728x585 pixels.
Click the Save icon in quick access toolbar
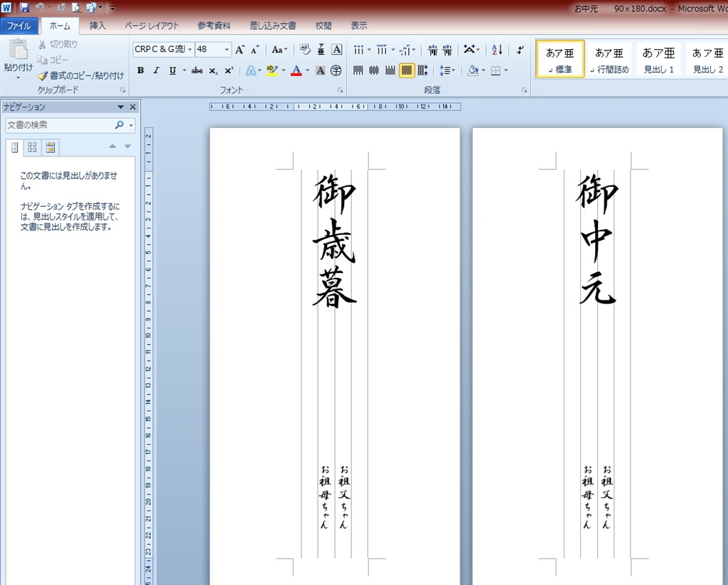coord(24,7)
